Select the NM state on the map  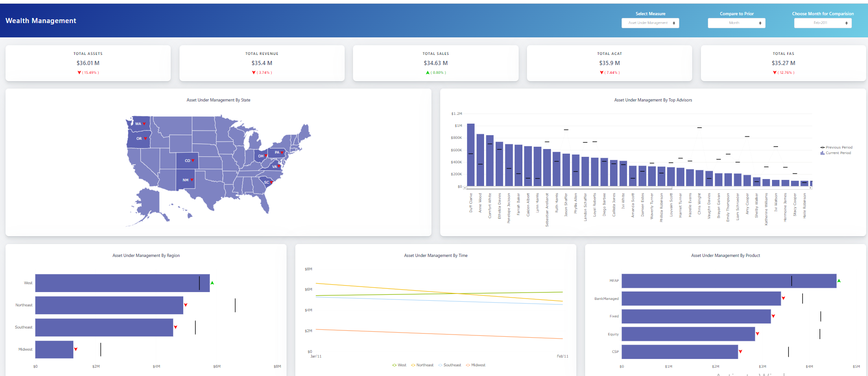click(x=186, y=180)
